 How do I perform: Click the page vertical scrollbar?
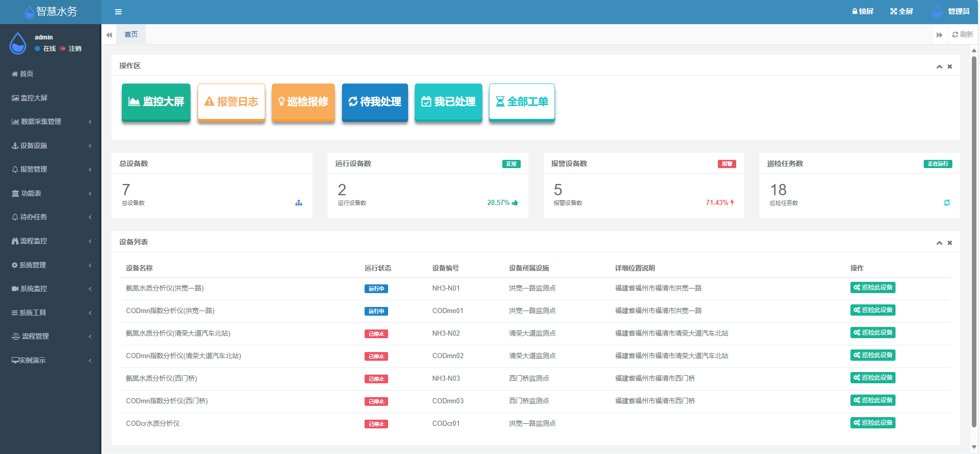point(974,241)
